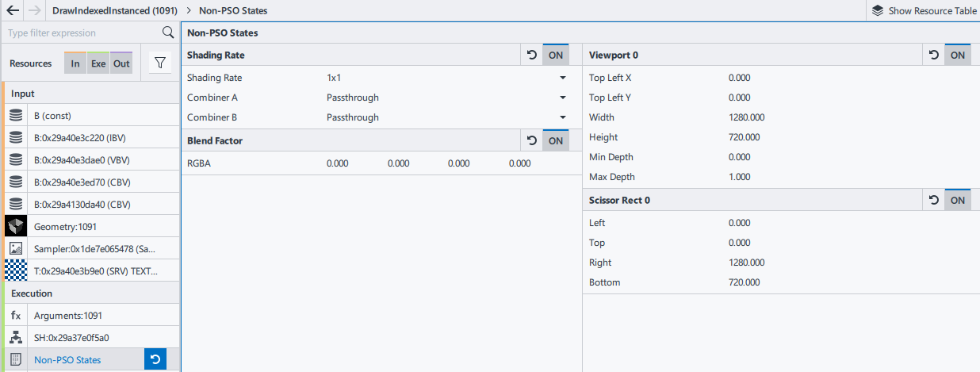Click DrawIndexedInstanced (1091) breadcrumb
Image resolution: width=980 pixels, height=372 pixels.
click(x=114, y=11)
